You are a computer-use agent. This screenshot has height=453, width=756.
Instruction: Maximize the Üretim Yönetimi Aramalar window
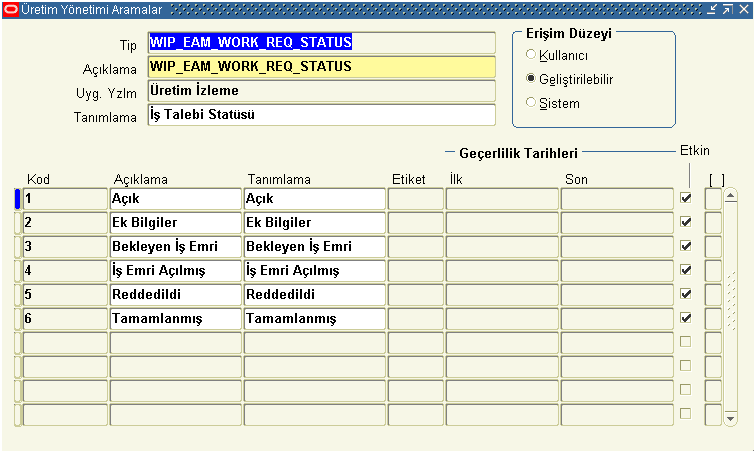(728, 9)
